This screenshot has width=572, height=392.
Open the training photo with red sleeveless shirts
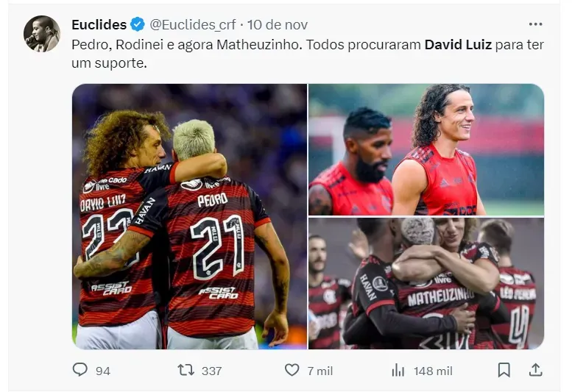tap(426, 149)
